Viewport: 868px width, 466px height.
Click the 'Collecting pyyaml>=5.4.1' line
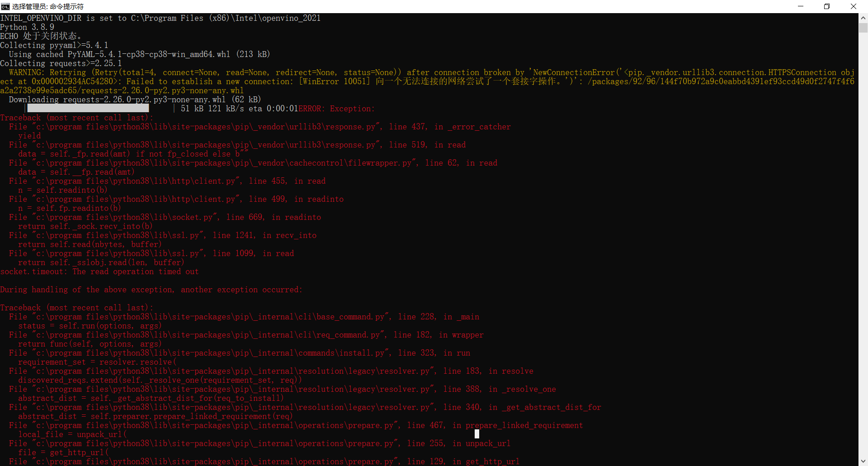click(54, 45)
